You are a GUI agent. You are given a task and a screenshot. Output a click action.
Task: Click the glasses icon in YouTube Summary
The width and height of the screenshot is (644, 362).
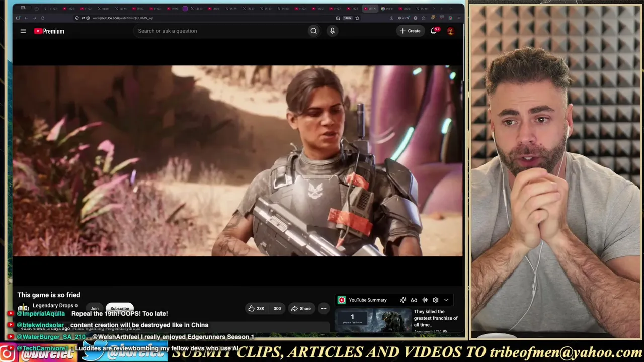tap(414, 300)
